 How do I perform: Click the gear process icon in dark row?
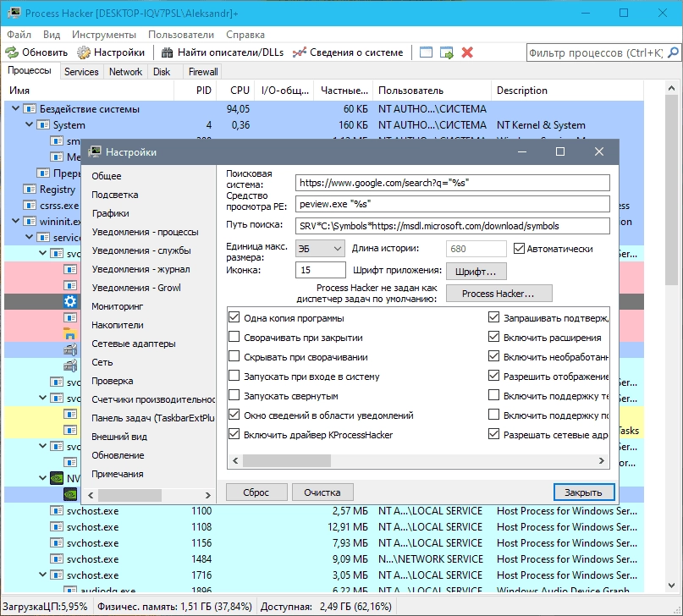click(70, 301)
